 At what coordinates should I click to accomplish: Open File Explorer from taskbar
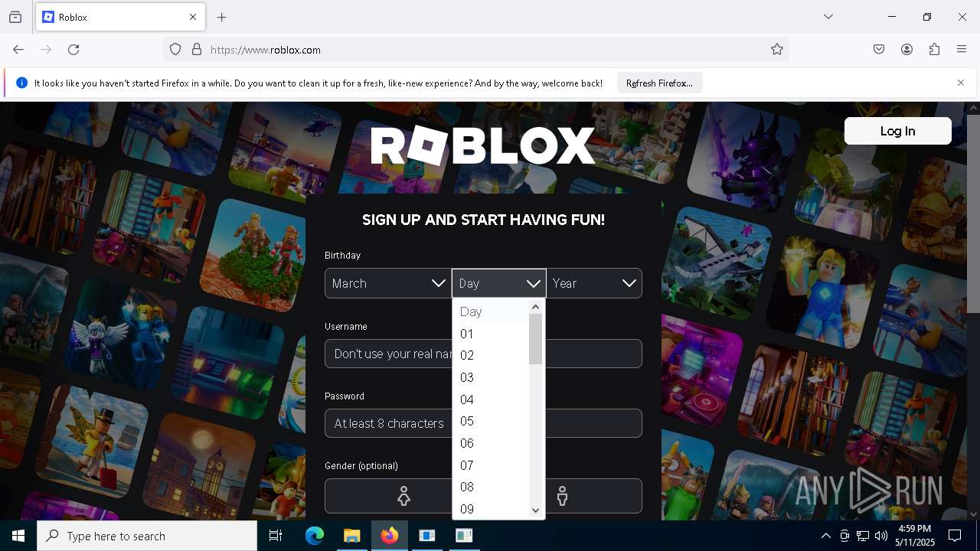click(x=351, y=536)
